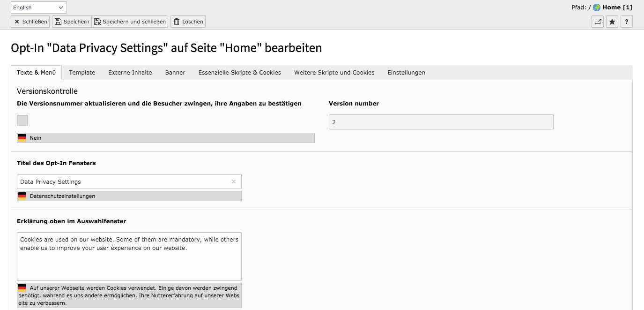Clear the title field with the x icon
644x310 pixels.
point(234,181)
